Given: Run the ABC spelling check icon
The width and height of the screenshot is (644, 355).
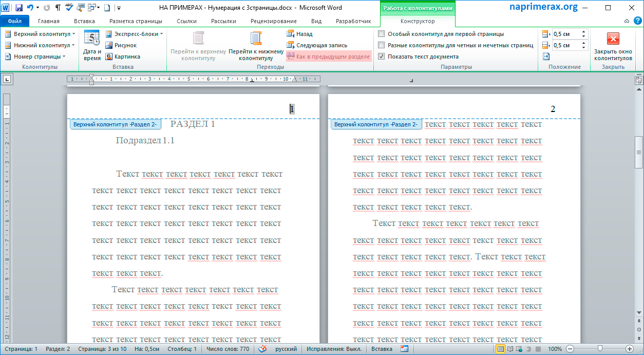Looking at the screenshot, I should click(x=69, y=8).
